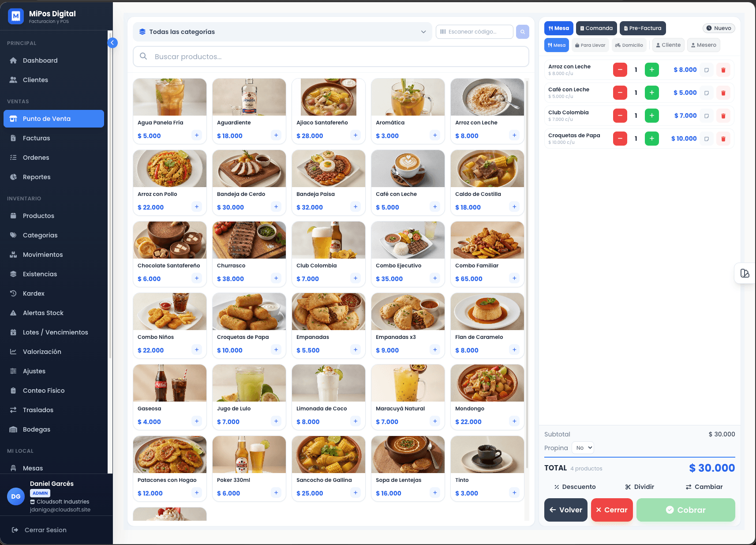Select Para Llevar order type
Screen dimensions: 756x545
(x=590, y=45)
